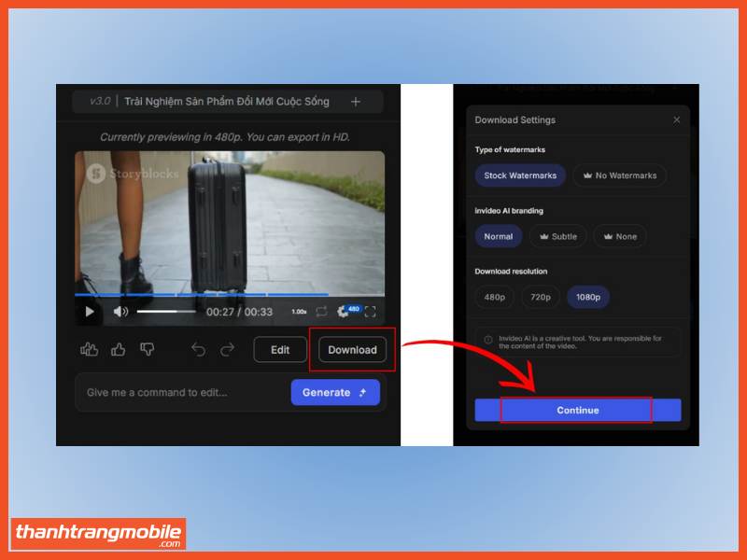Click the info icon in disclaimer box
The width and height of the screenshot is (747, 560).
pos(488,340)
